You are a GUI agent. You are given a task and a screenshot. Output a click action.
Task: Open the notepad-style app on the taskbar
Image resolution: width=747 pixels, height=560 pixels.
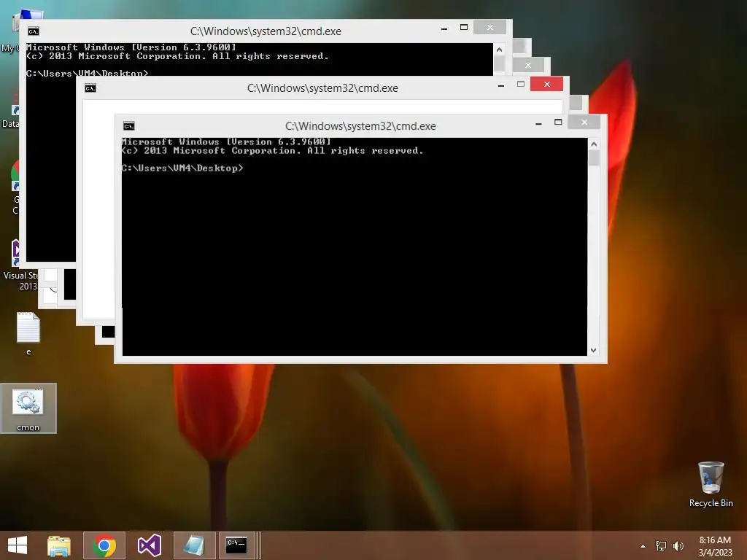pos(194,545)
